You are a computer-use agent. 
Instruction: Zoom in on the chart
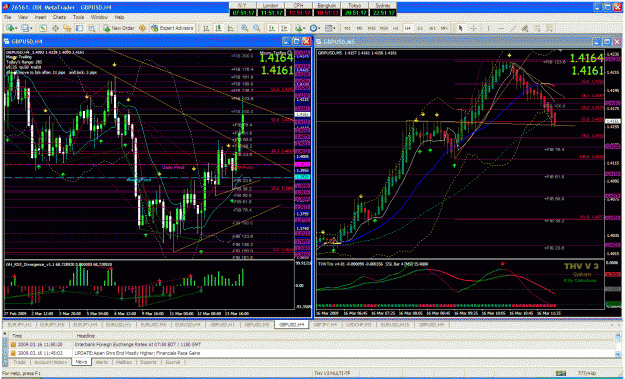pyautogui.click(x=244, y=28)
